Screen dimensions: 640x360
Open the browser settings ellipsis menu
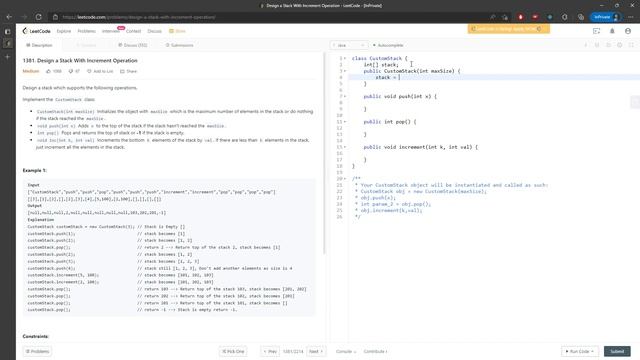631,17
